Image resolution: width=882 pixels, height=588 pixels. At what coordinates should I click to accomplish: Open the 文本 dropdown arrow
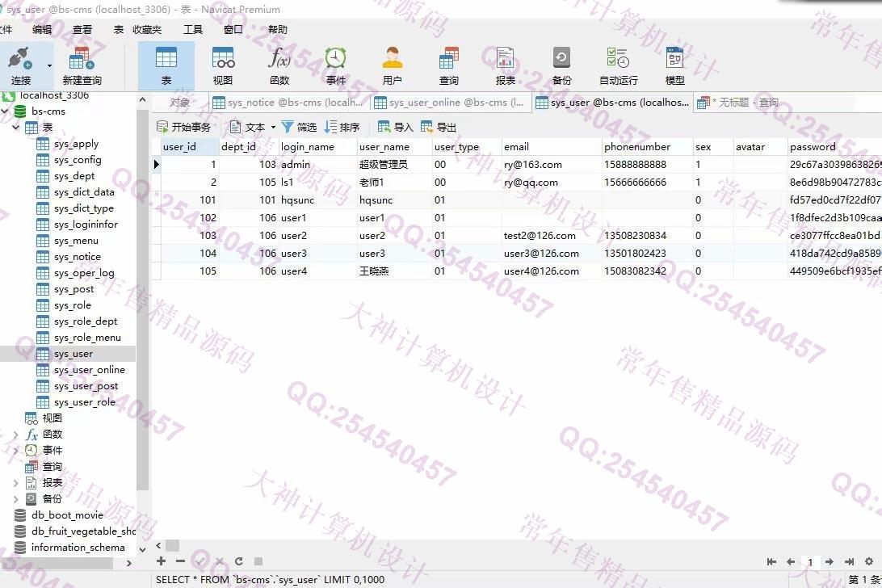pyautogui.click(x=273, y=127)
